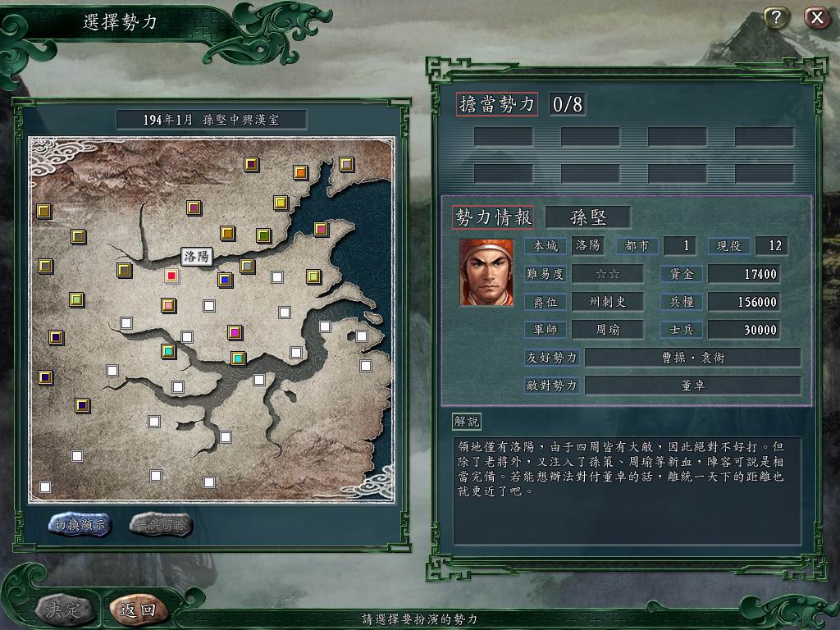The image size is (840, 630).
Task: Select the red Luoyang city marker
Action: (x=171, y=276)
